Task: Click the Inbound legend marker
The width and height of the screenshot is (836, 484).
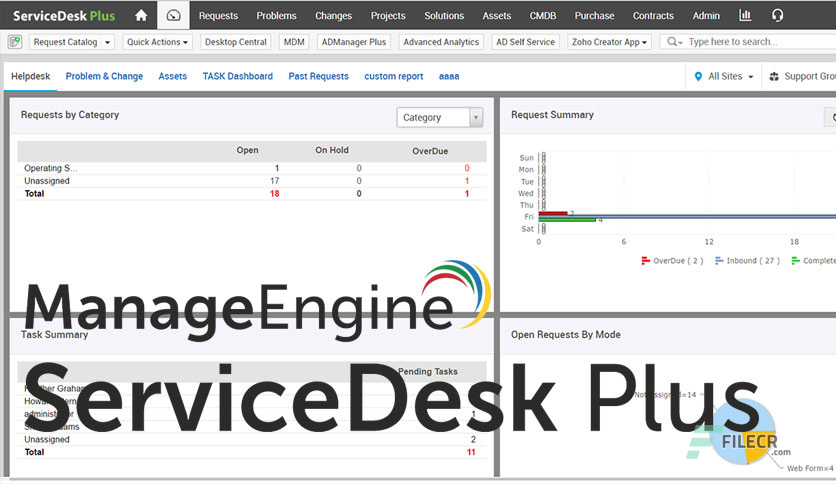Action: pos(719,261)
